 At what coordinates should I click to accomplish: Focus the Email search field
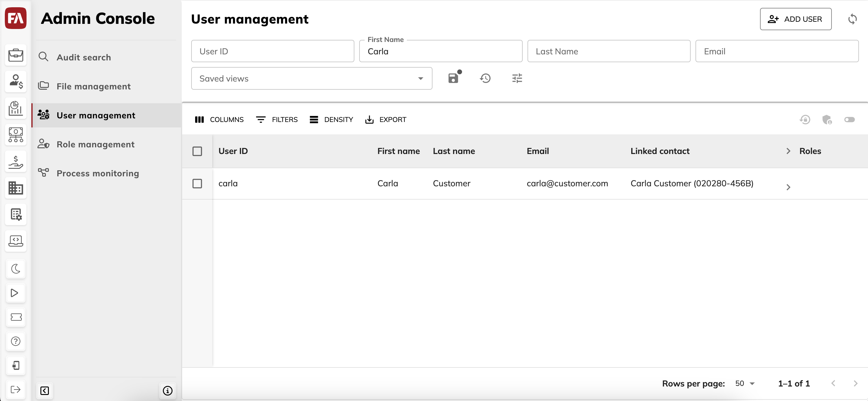777,51
